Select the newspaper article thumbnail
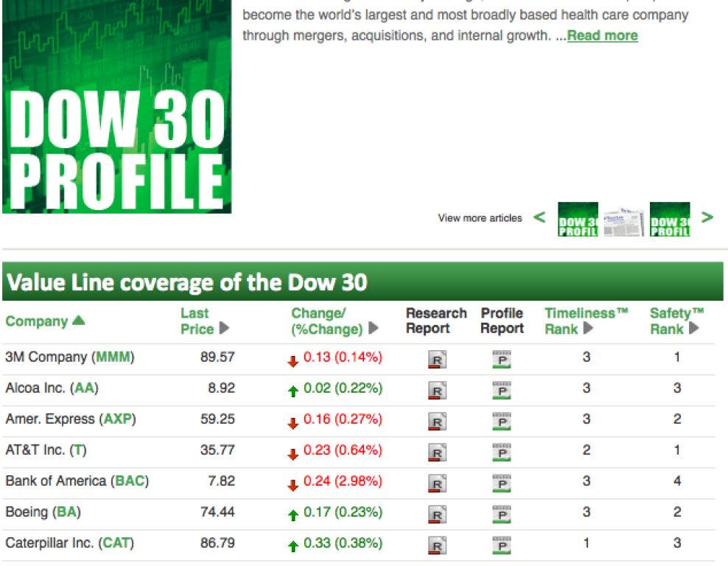Viewport: 728px width, 566px height. coord(623,220)
